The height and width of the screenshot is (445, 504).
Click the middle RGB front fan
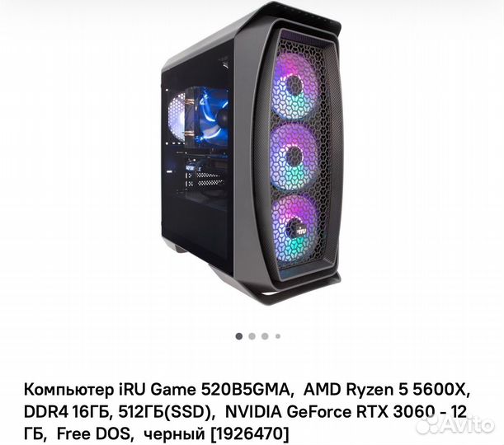[x=294, y=158]
